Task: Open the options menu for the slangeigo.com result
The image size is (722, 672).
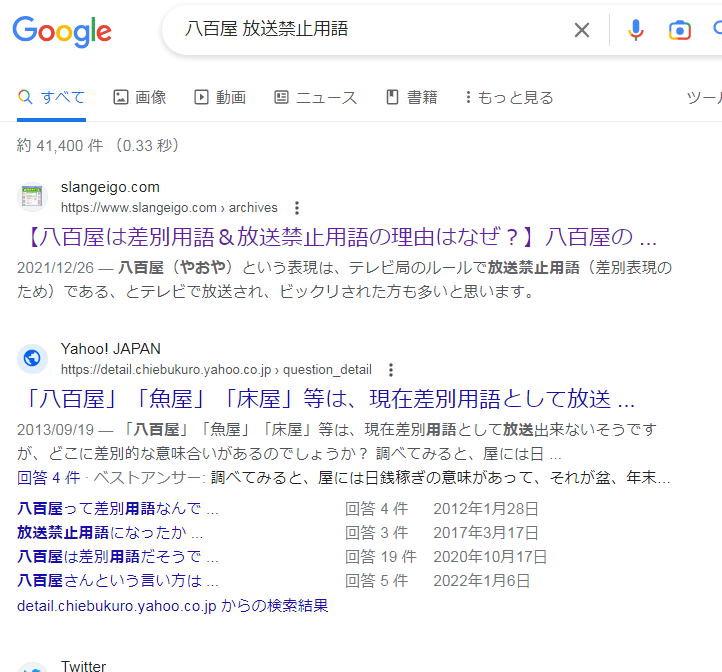Action: point(297,208)
